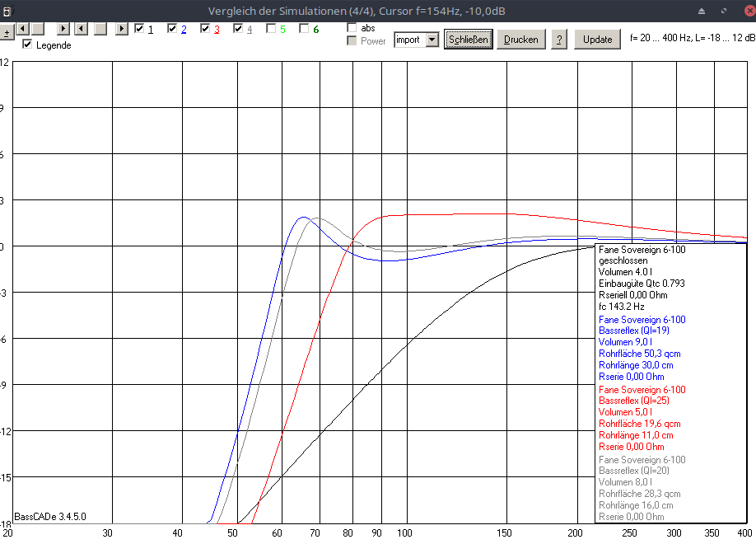Toggle the Legende checkbox
The width and height of the screenshot is (756, 544).
(27, 45)
